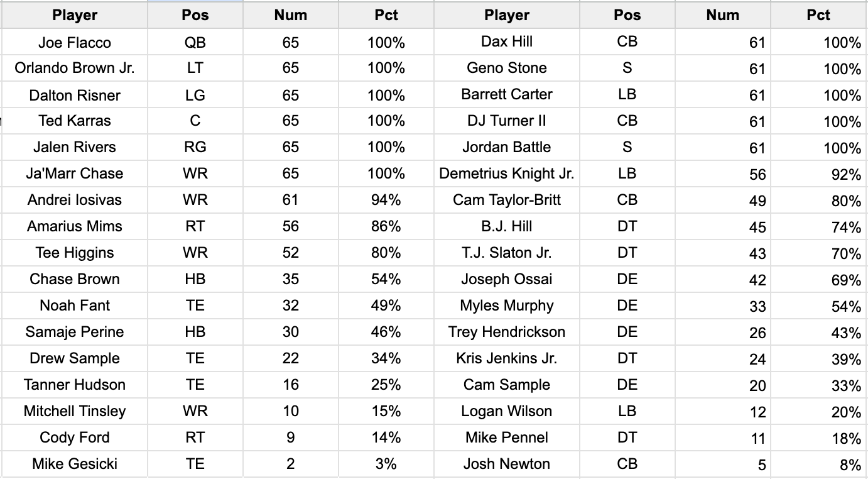The image size is (868, 479).
Task: Select Logan Wilson's LB position cell
Action: click(627, 411)
